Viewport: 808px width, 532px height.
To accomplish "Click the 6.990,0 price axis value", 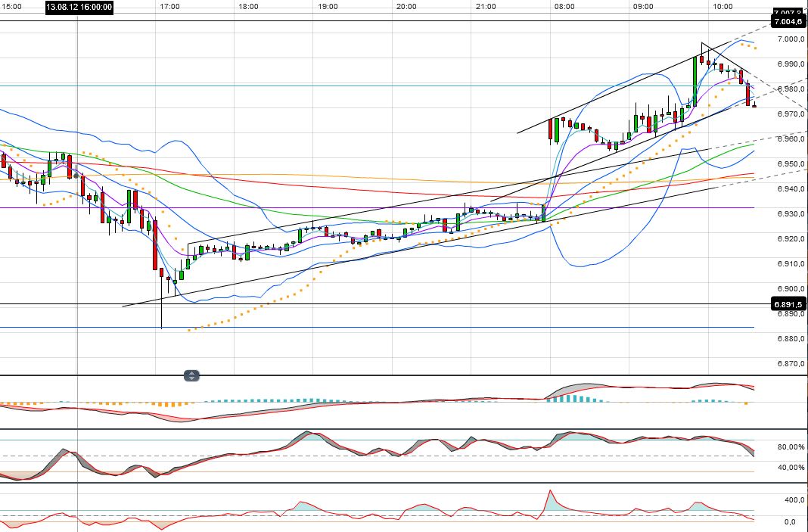I will click(x=791, y=64).
